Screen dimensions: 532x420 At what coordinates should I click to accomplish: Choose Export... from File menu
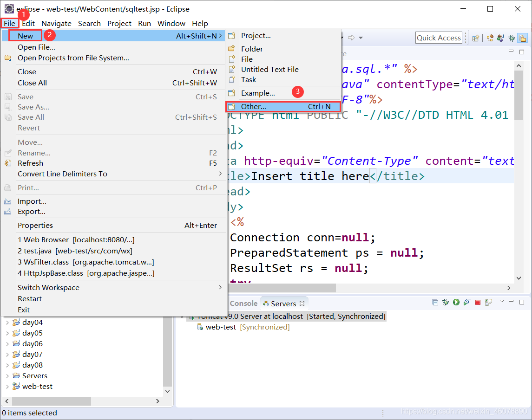click(x=114, y=211)
